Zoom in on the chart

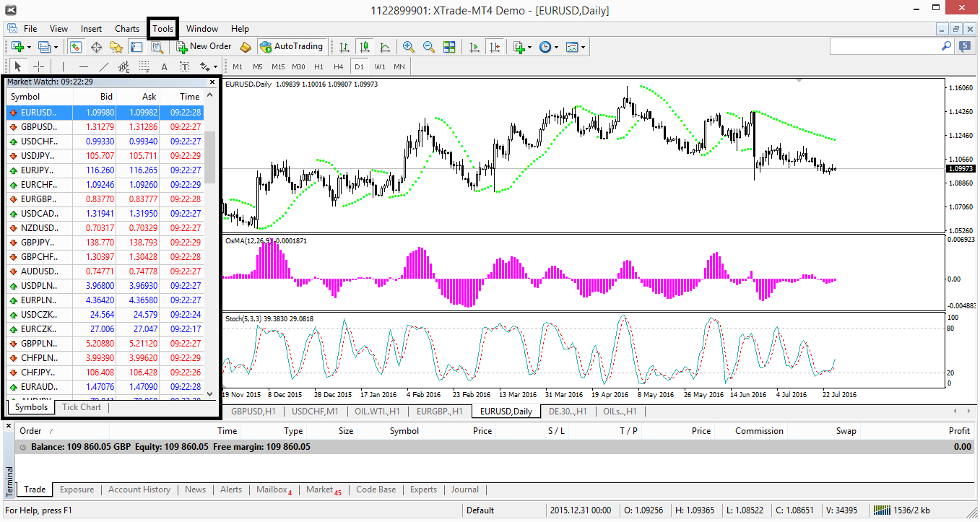[409, 47]
